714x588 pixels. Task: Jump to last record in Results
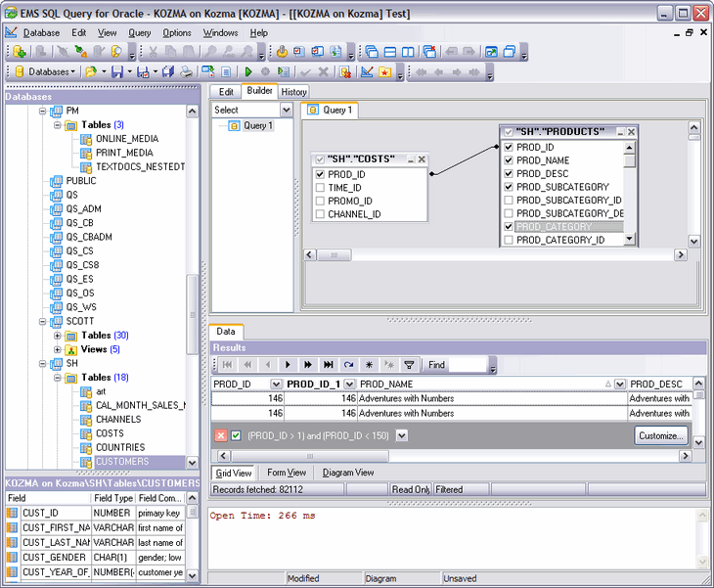coord(329,364)
